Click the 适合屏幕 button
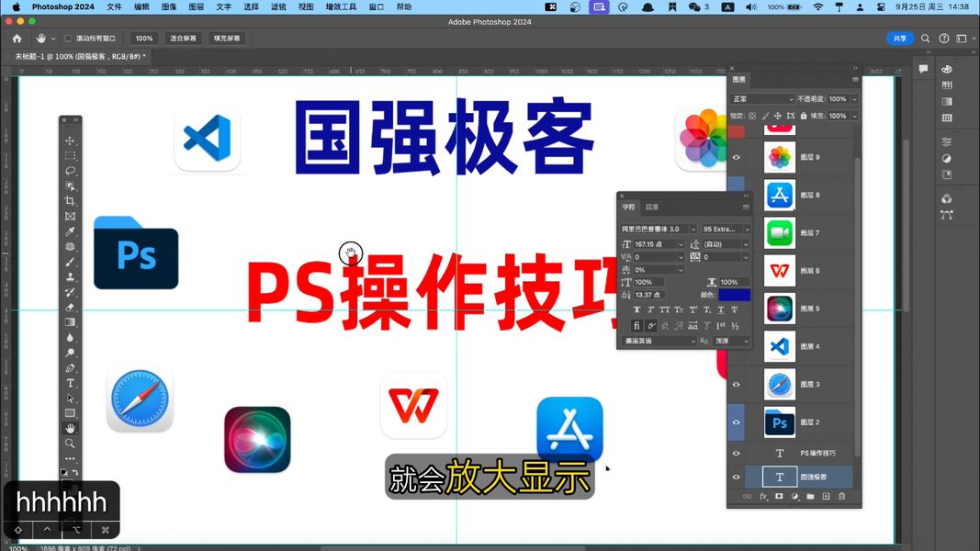Image resolution: width=980 pixels, height=551 pixels. [x=183, y=38]
